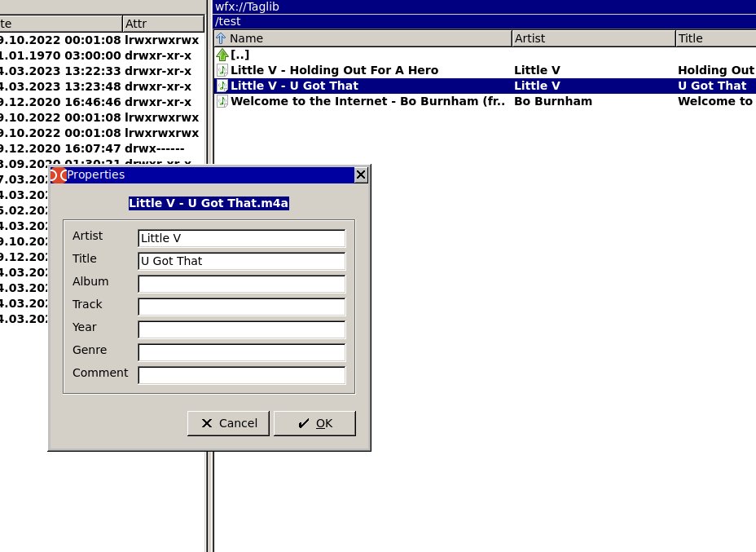Click the Year input field
The image size is (756, 552).
[x=242, y=329]
